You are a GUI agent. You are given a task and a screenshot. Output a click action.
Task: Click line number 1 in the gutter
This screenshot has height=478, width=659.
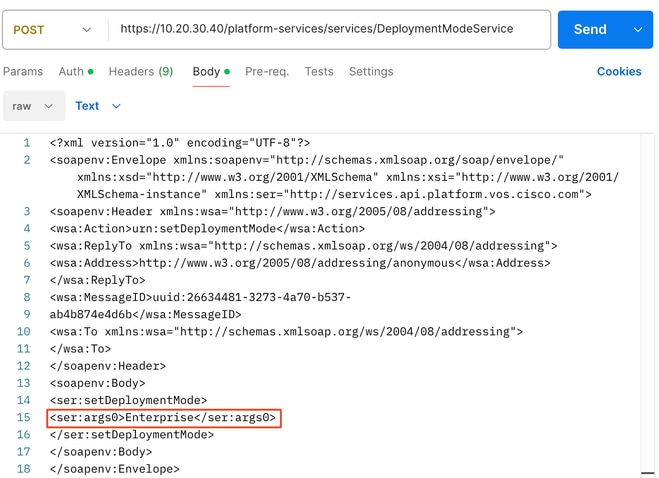click(x=27, y=143)
